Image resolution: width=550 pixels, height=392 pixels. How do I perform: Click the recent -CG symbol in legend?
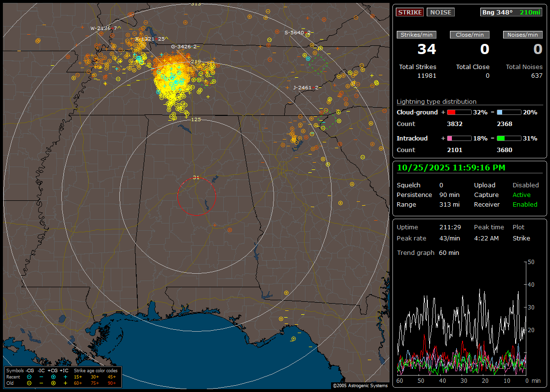(29, 377)
